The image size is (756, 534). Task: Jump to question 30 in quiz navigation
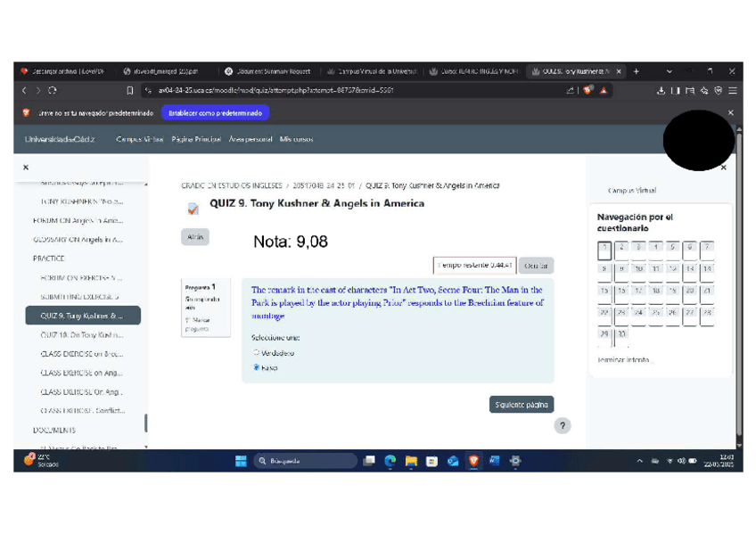(621, 334)
